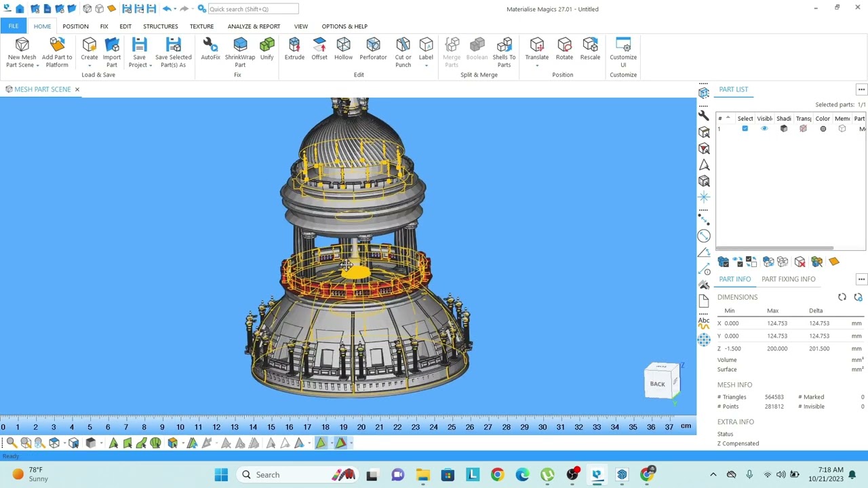This screenshot has height=488, width=868.
Task: Open the Perforator tool
Action: click(x=373, y=49)
